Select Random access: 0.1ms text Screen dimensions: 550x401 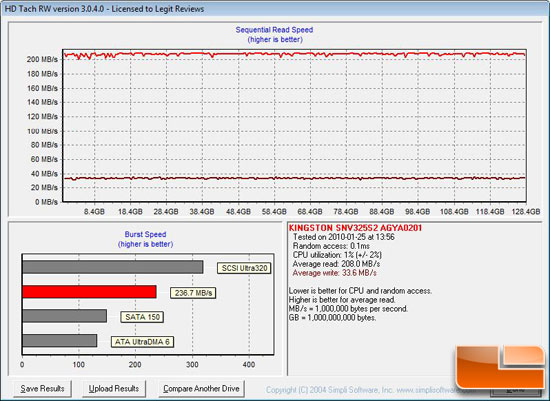[x=331, y=246]
